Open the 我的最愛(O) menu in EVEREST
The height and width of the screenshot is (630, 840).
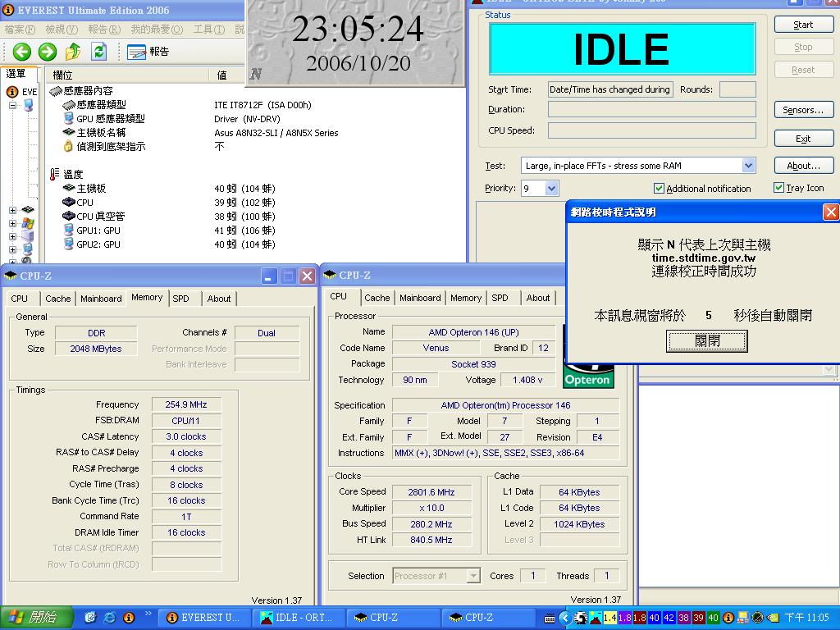(x=157, y=30)
